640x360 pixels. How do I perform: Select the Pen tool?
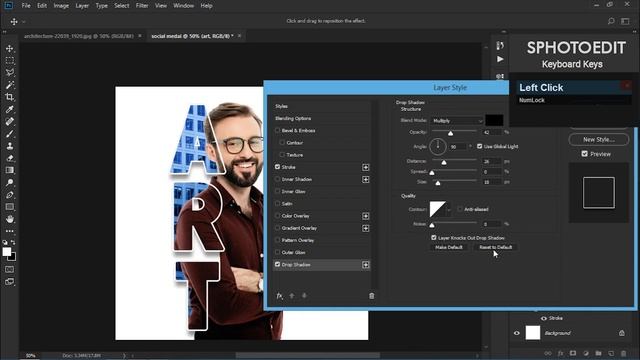click(9, 195)
